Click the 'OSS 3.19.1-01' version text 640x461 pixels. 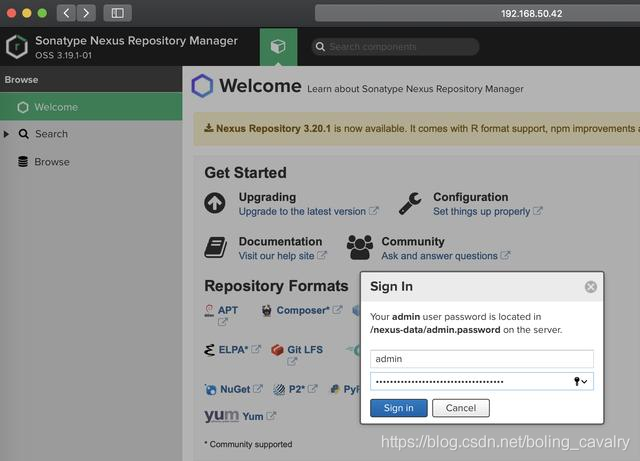[x=63, y=56]
